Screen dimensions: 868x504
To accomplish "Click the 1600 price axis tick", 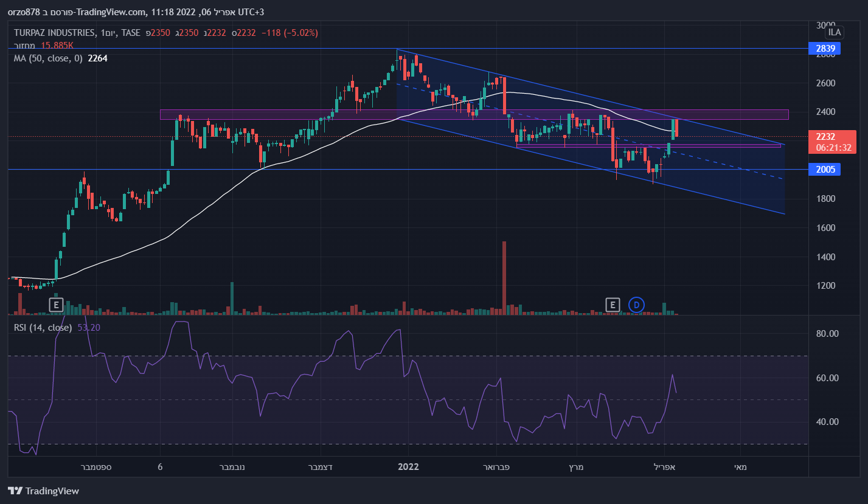I will [x=825, y=228].
